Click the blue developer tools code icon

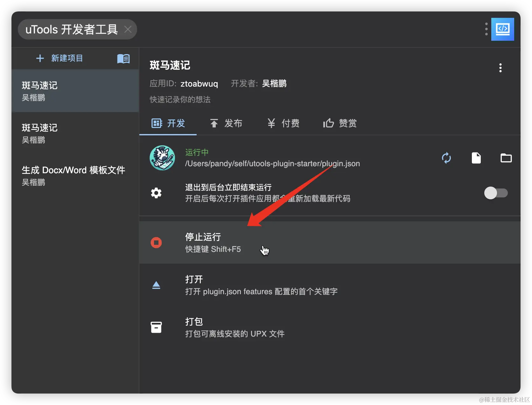[502, 29]
